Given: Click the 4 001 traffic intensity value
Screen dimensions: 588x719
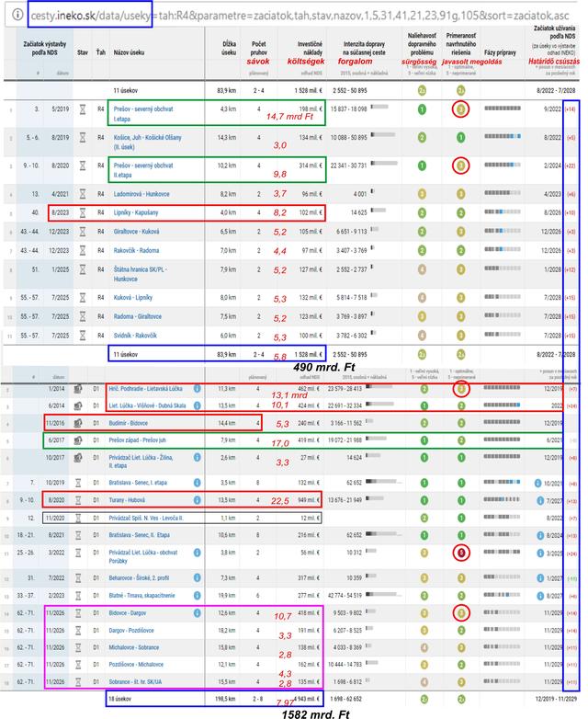Looking at the screenshot, I should click(359, 194).
